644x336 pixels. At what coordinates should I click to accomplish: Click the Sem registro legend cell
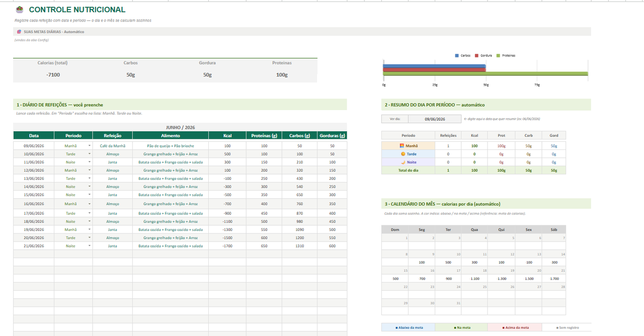click(x=568, y=327)
